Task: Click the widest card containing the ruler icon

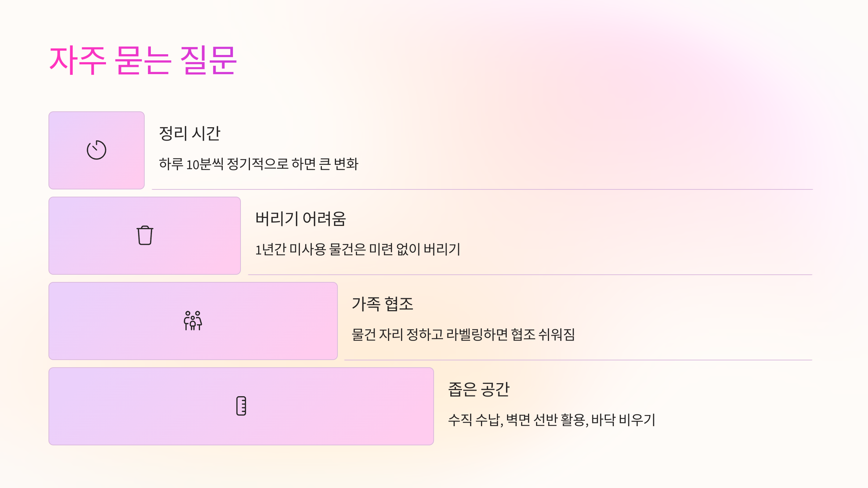Action: [x=241, y=406]
